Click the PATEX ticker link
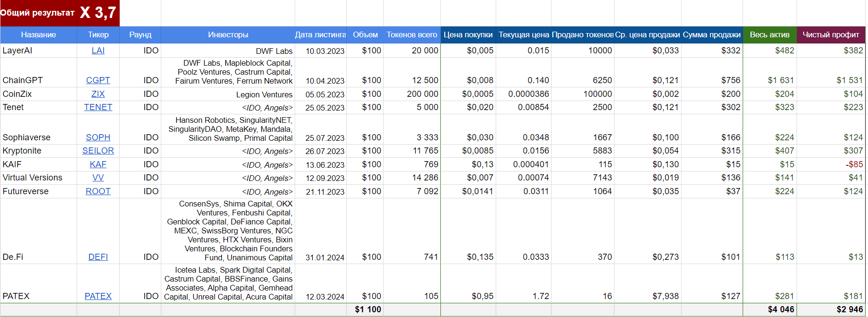The image size is (868, 317). click(98, 296)
